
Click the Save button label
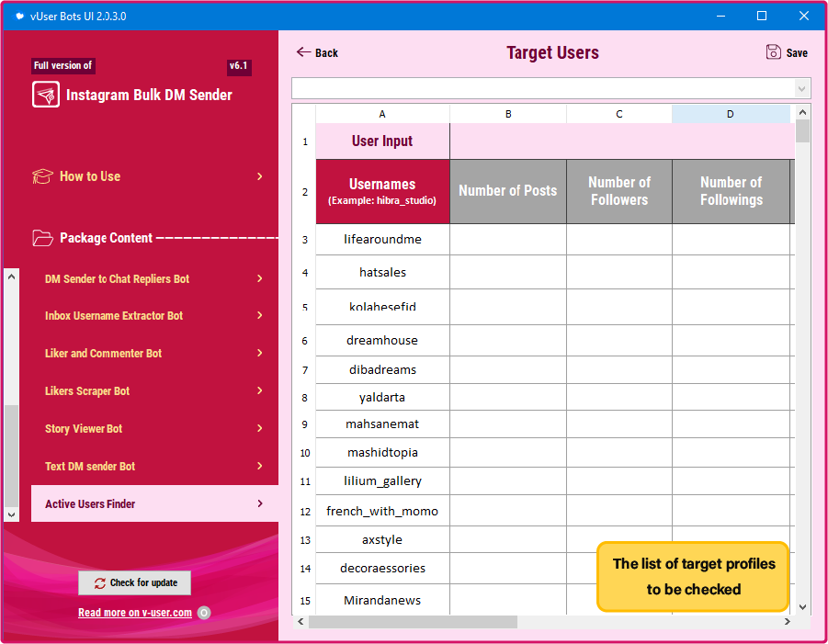[x=797, y=52]
